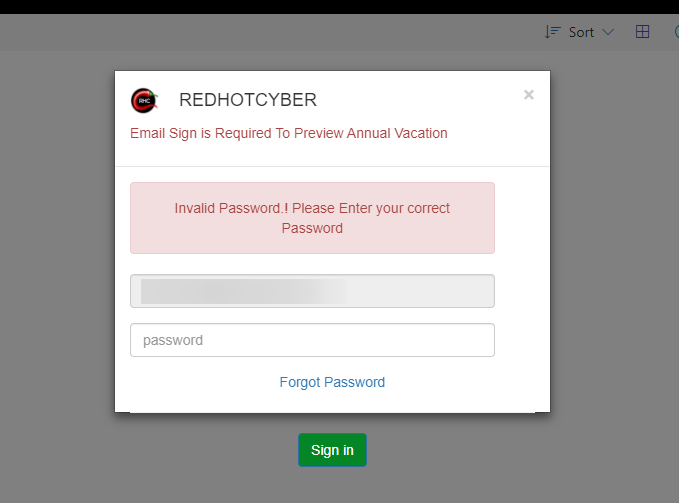Screen dimensions: 679x503
Task: Click the dimmed backdrop below Sign in
Action: (332, 485)
